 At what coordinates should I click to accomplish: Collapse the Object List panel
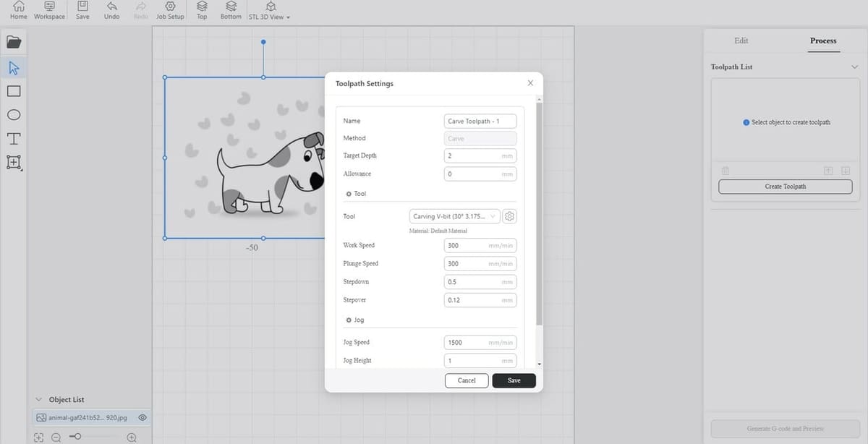[x=38, y=399]
